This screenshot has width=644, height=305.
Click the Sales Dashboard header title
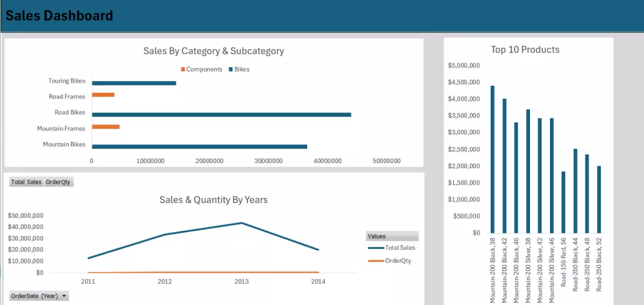[59, 15]
